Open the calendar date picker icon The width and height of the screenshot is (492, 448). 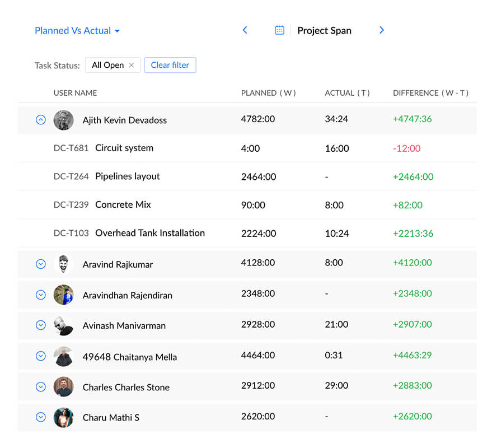point(279,30)
